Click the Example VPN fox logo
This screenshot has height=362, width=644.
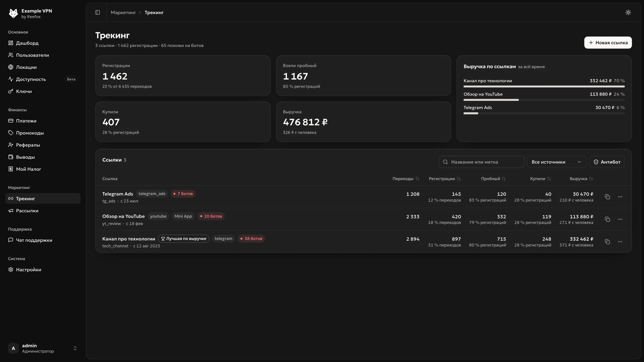[x=13, y=13]
